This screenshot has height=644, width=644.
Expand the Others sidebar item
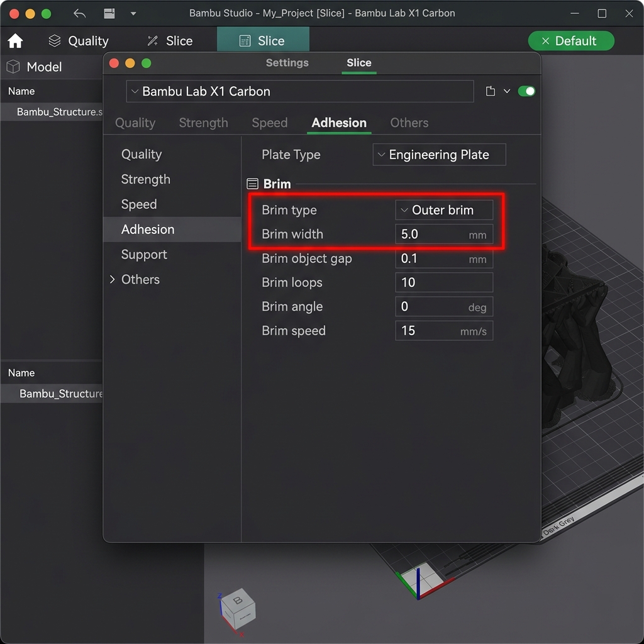[135, 279]
